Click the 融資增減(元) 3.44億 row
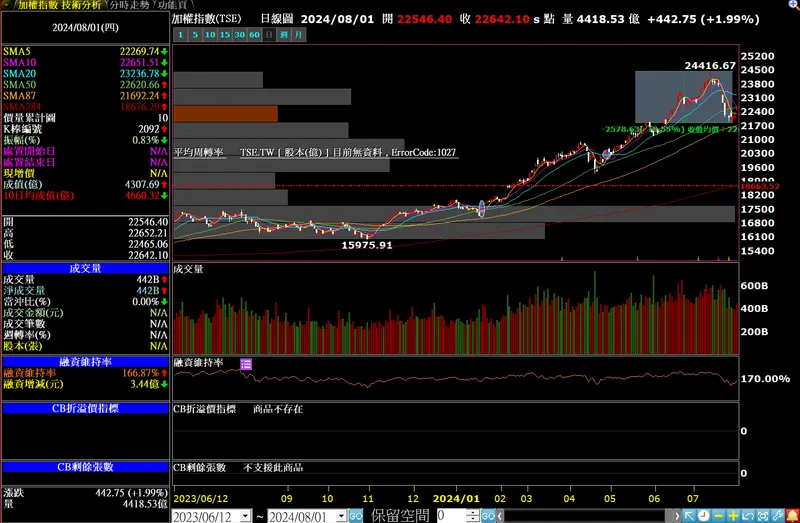 coord(85,384)
